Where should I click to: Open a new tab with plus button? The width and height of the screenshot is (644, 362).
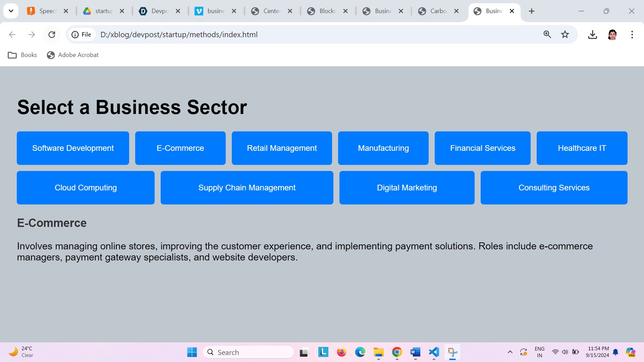531,11
